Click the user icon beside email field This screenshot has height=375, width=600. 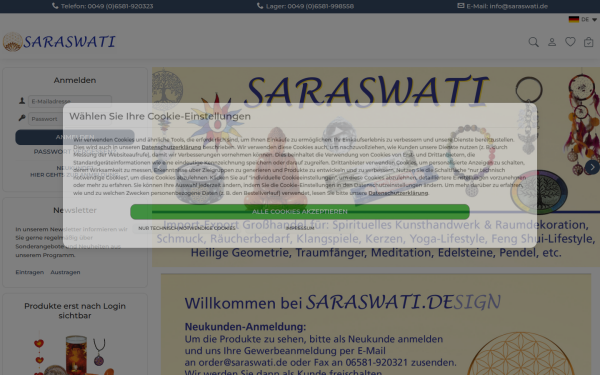click(22, 101)
